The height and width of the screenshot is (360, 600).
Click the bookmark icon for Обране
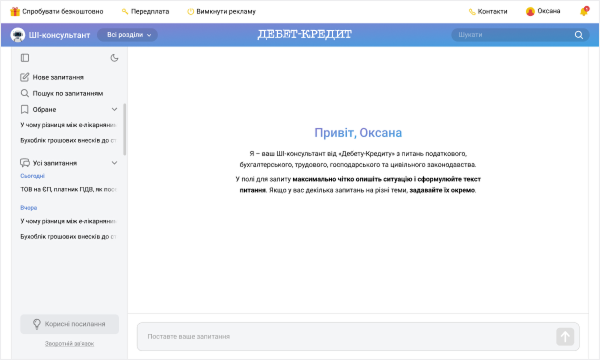[x=24, y=109]
